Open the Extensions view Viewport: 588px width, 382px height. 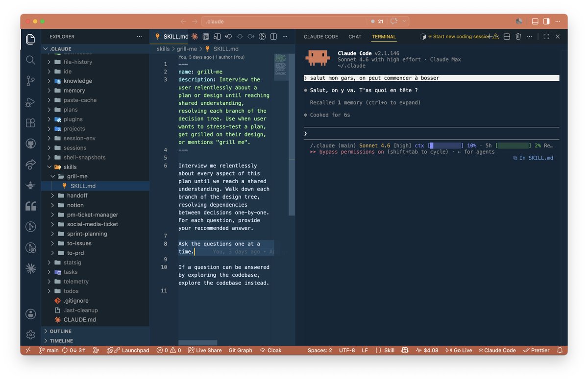[x=30, y=123]
